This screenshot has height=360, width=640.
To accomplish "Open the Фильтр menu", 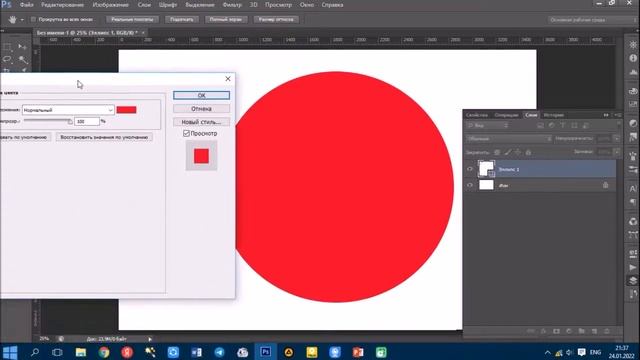I will tap(232, 5).
